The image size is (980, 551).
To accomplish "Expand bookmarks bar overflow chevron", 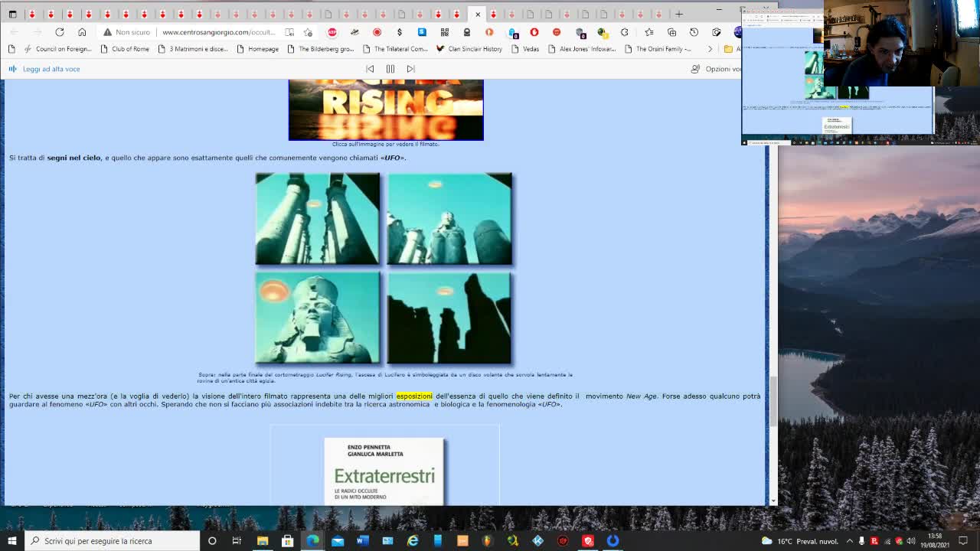I will pyautogui.click(x=710, y=49).
